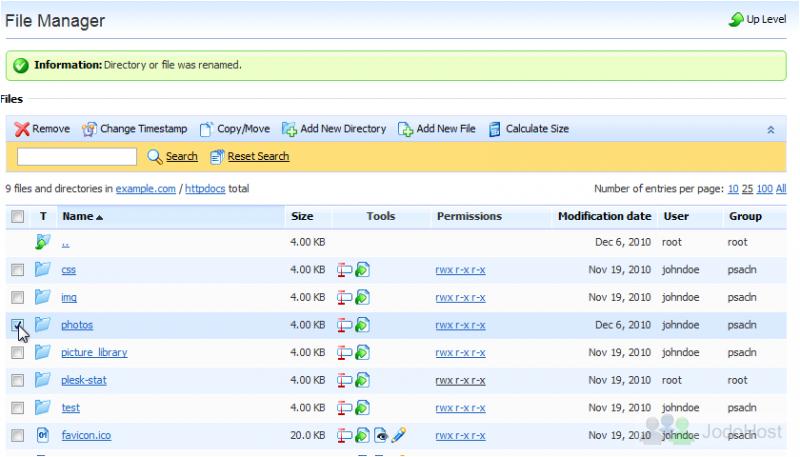Click the Copy/Move document icon
Screen dimensions: 800x457
[x=206, y=130]
